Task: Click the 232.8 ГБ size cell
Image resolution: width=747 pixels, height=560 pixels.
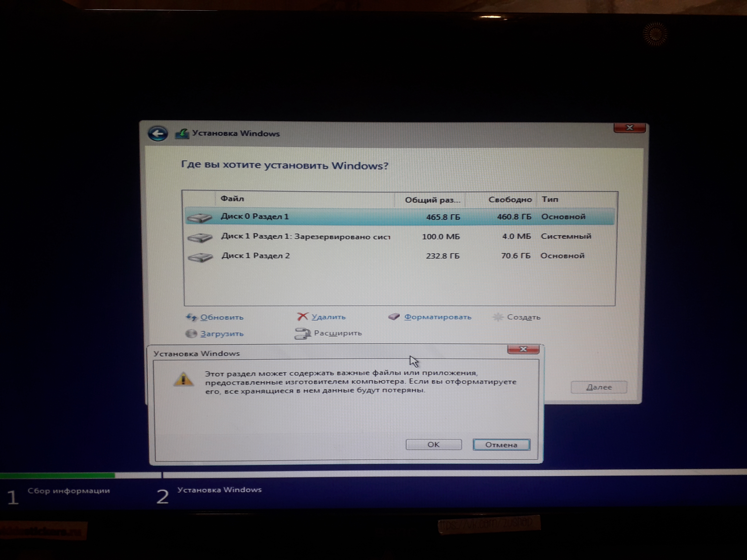Action: pyautogui.click(x=443, y=256)
